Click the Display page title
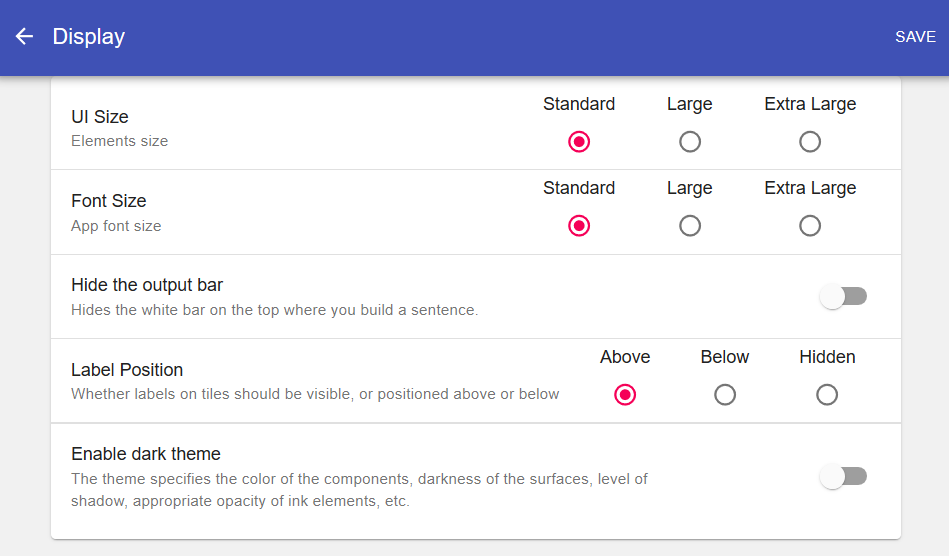Viewport: 949px width, 556px height. (89, 37)
